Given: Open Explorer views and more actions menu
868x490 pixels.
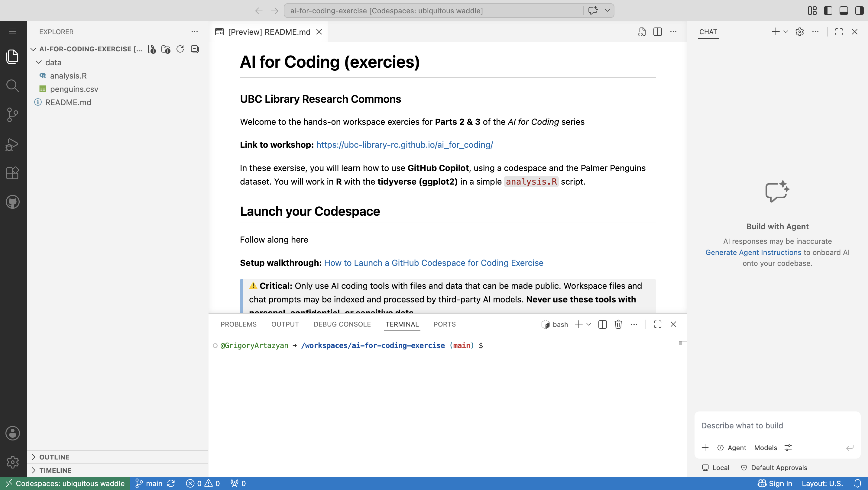Looking at the screenshot, I should tap(194, 32).
